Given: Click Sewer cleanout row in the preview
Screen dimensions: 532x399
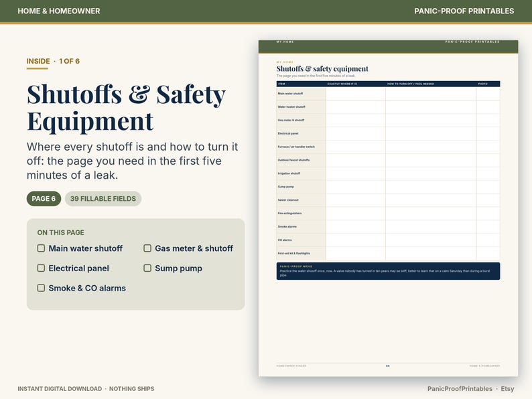Looking at the screenshot, I should tap(388, 200).
